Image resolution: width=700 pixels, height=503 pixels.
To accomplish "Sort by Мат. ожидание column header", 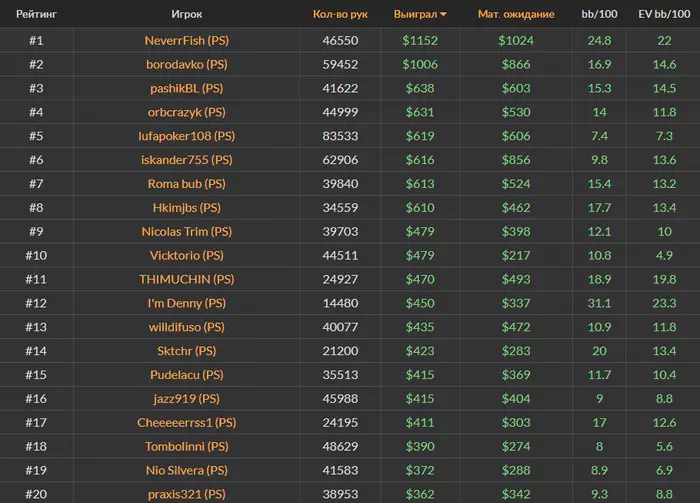I will click(517, 15).
